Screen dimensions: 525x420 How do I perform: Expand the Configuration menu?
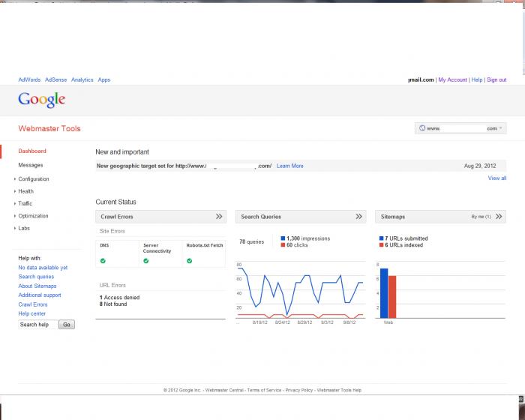tap(34, 179)
